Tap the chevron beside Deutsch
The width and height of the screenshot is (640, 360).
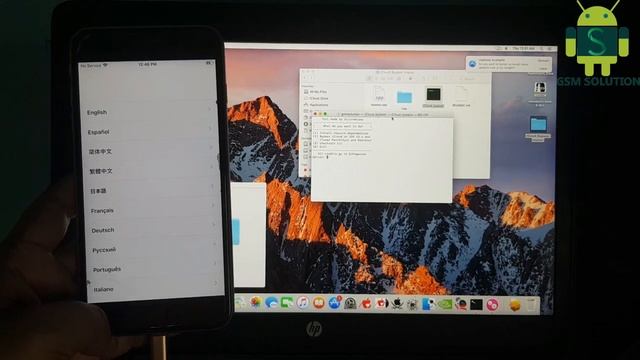214,225
